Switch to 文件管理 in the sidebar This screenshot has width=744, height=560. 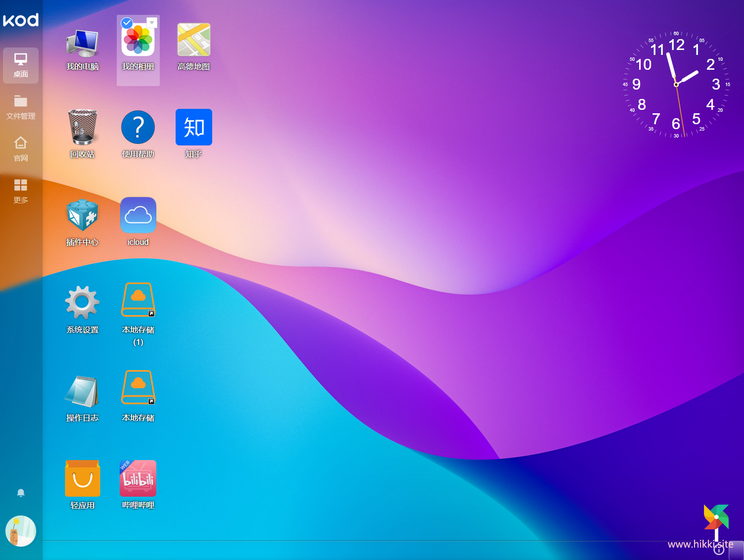click(21, 107)
